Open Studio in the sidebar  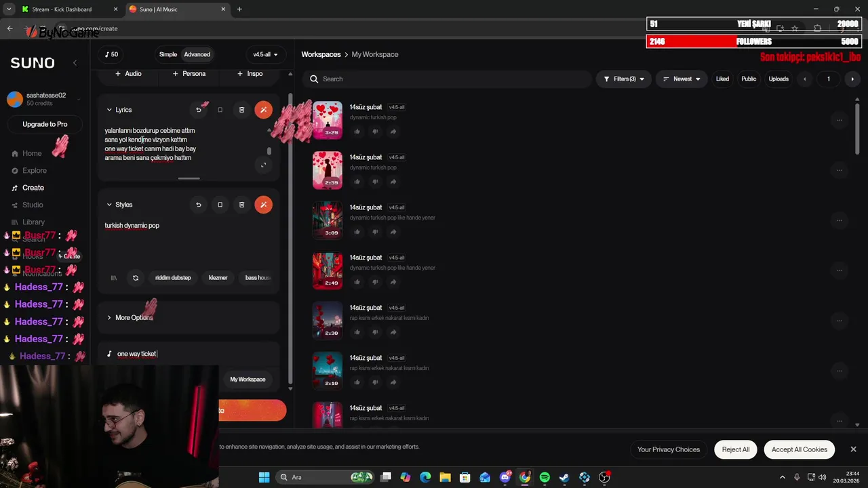[27, 205]
